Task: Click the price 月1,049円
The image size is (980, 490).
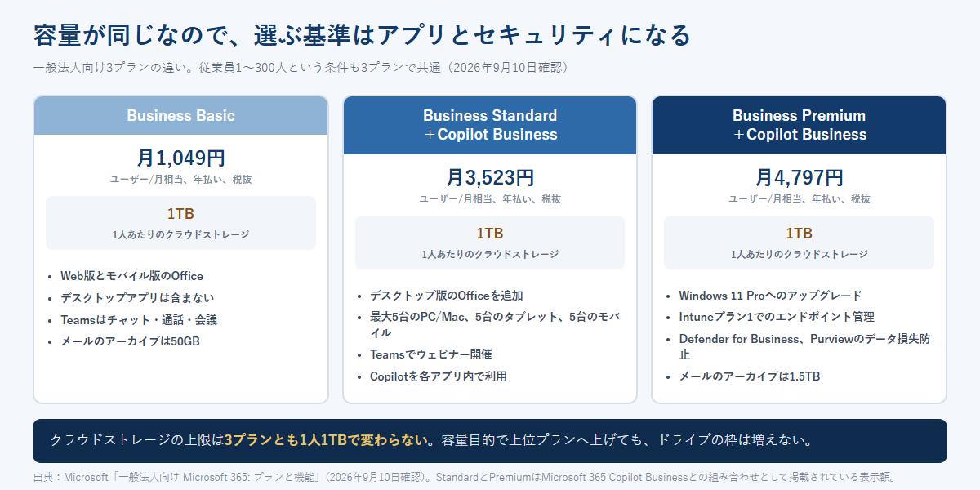Action: tap(180, 158)
